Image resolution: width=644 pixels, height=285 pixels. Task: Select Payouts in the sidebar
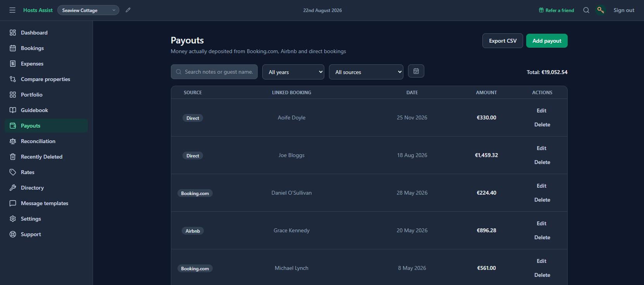pos(46,126)
